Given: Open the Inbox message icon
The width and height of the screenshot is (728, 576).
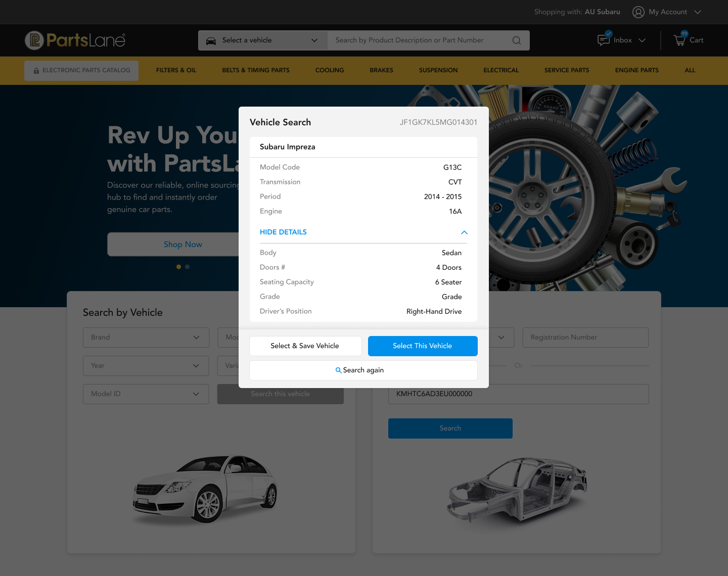Looking at the screenshot, I should click(604, 40).
